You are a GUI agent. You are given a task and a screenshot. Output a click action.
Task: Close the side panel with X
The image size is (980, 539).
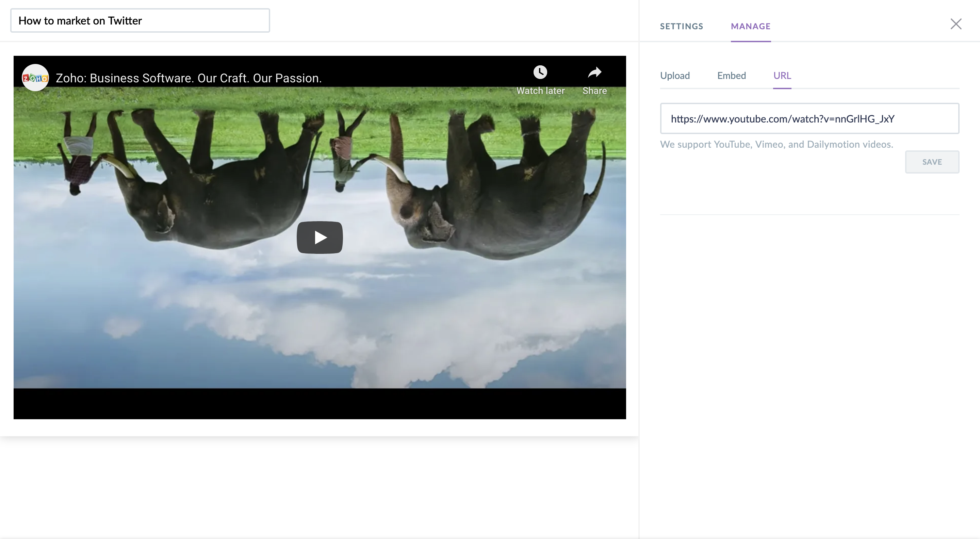[955, 24]
